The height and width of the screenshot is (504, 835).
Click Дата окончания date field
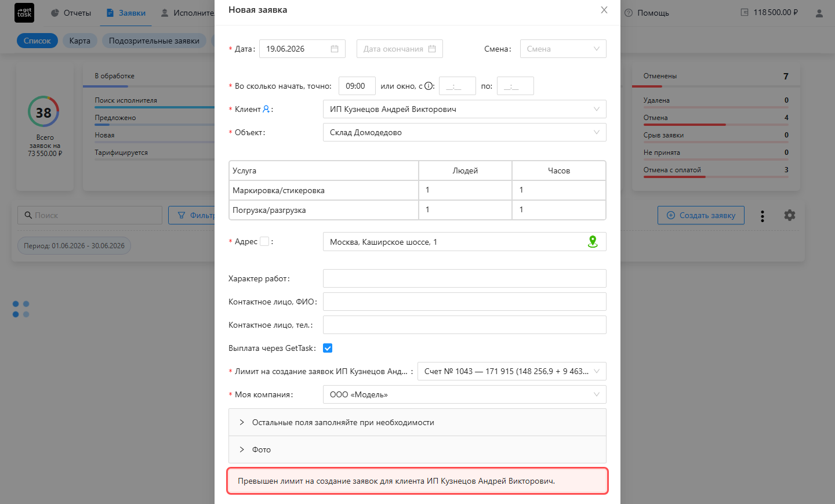click(x=400, y=49)
